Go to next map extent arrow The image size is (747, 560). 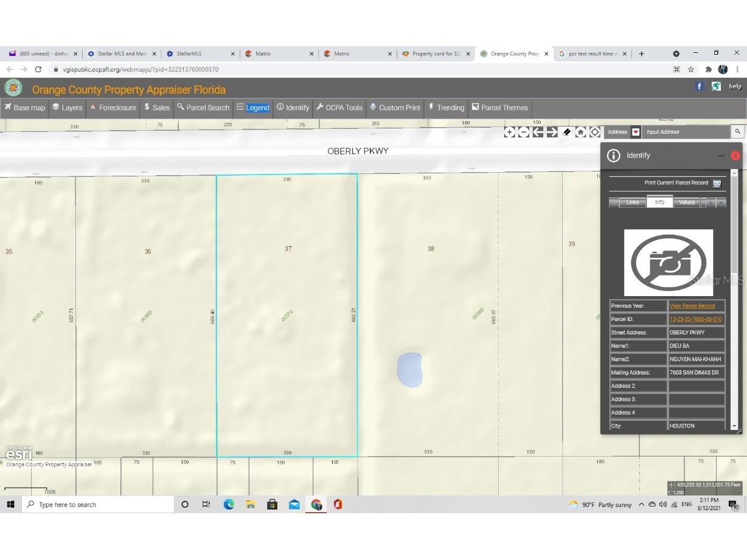[552, 132]
